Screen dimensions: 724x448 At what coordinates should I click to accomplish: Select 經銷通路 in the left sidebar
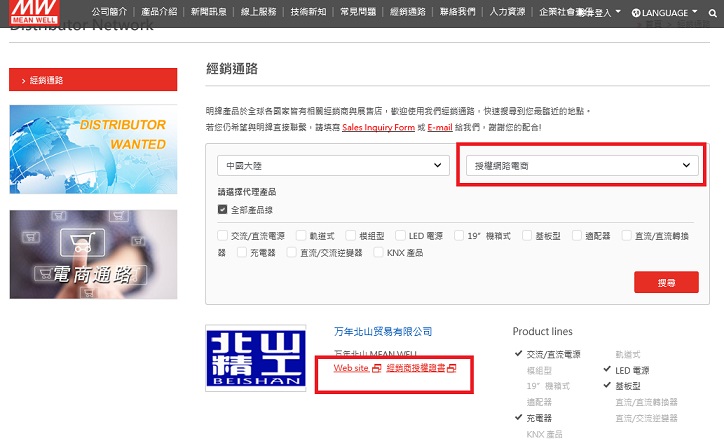pos(93,79)
